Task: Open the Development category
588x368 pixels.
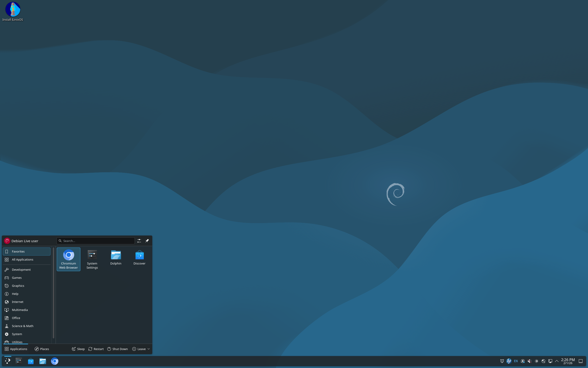Action: (x=26, y=269)
